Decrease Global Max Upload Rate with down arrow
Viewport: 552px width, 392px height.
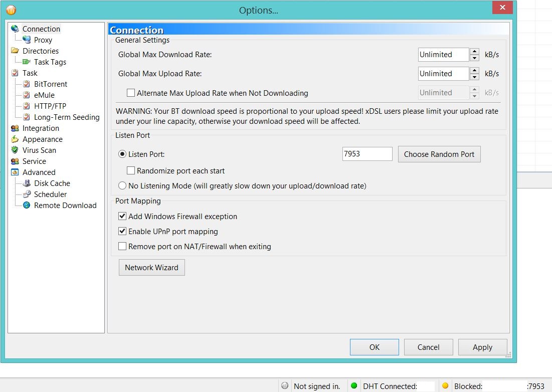point(474,77)
